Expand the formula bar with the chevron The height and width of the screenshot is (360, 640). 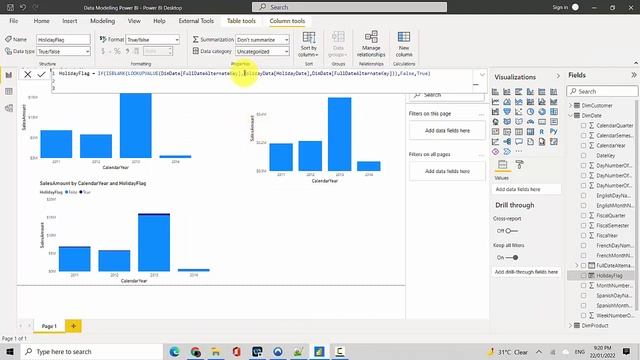[482, 75]
